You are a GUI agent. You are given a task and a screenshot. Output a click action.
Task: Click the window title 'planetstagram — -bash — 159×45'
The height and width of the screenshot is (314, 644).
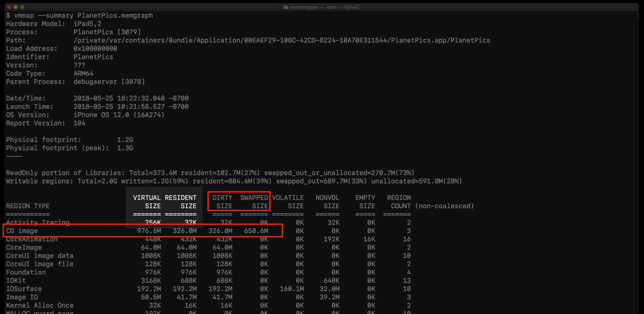pyautogui.click(x=324, y=7)
